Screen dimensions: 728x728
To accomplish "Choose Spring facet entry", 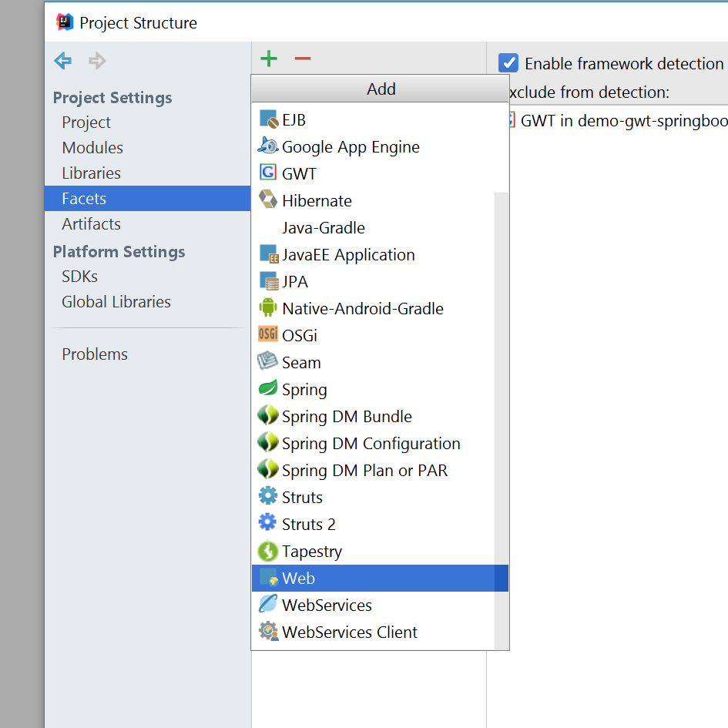I will coord(374,389).
